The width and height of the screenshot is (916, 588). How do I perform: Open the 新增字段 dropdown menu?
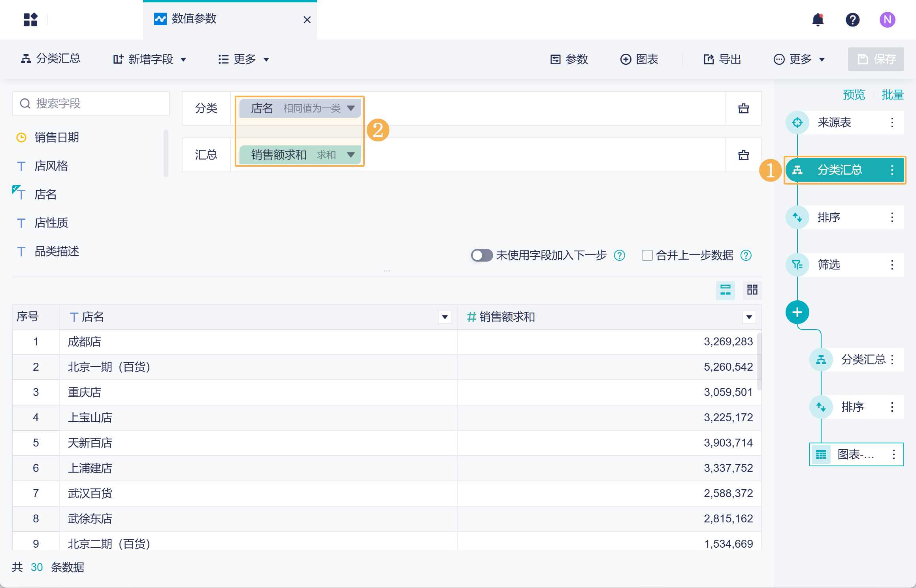point(150,59)
